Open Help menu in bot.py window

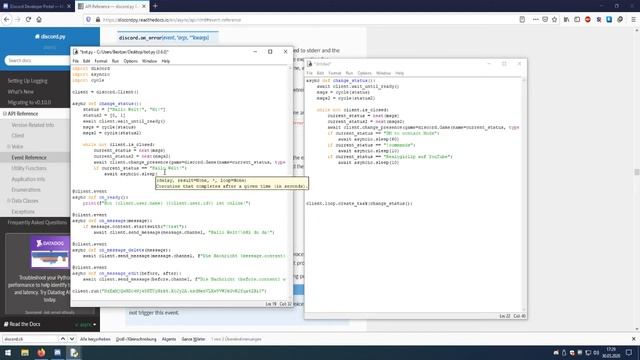(166, 61)
